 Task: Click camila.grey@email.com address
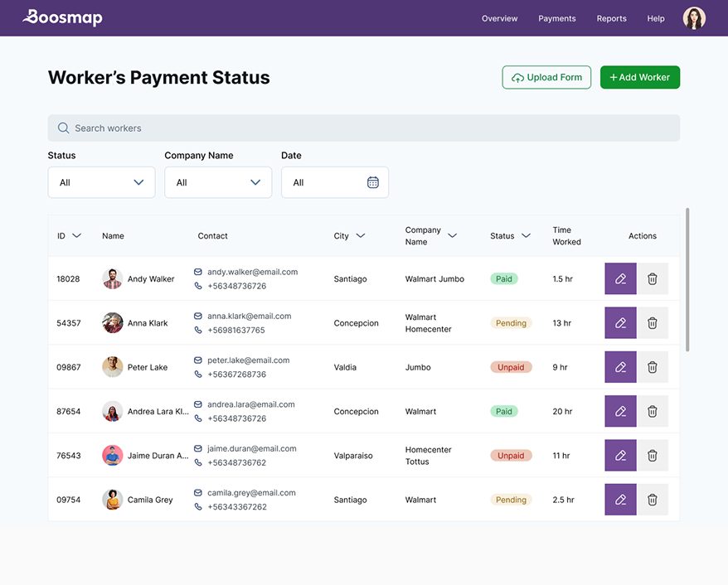click(x=251, y=493)
